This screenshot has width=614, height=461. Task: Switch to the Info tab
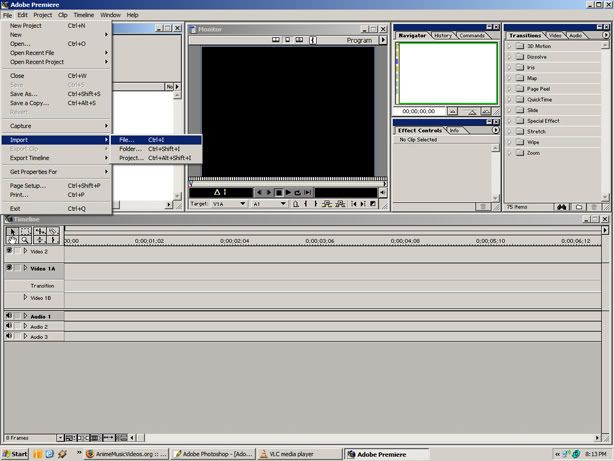point(454,130)
